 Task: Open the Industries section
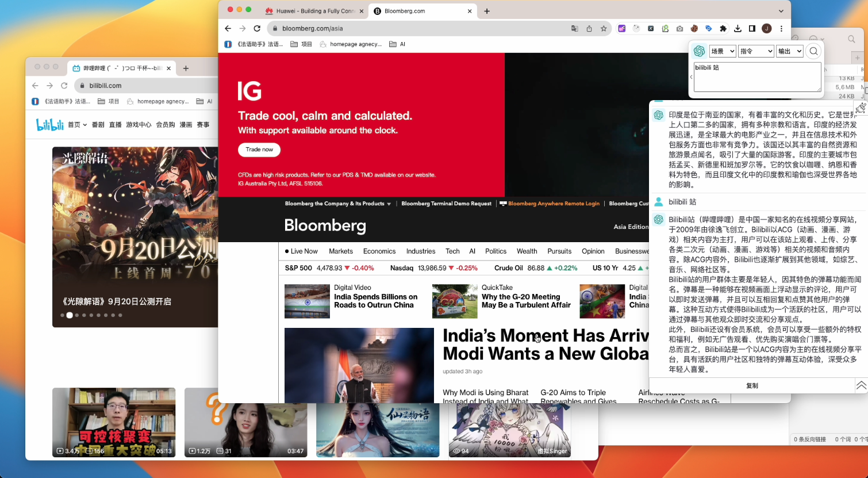421,251
